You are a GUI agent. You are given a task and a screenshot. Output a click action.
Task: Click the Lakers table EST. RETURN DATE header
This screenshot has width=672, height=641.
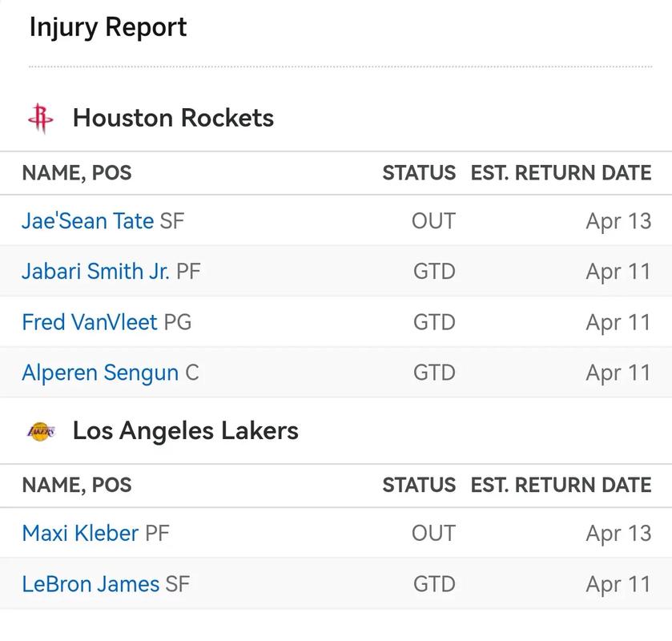[x=561, y=485]
